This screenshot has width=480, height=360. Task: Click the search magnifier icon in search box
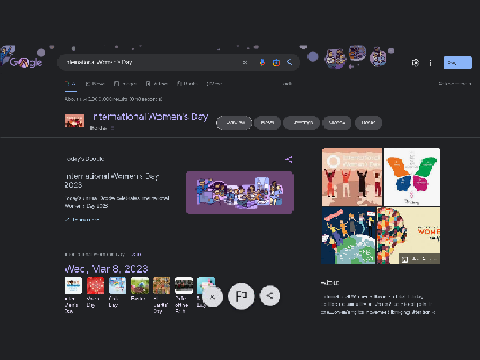[x=289, y=62]
